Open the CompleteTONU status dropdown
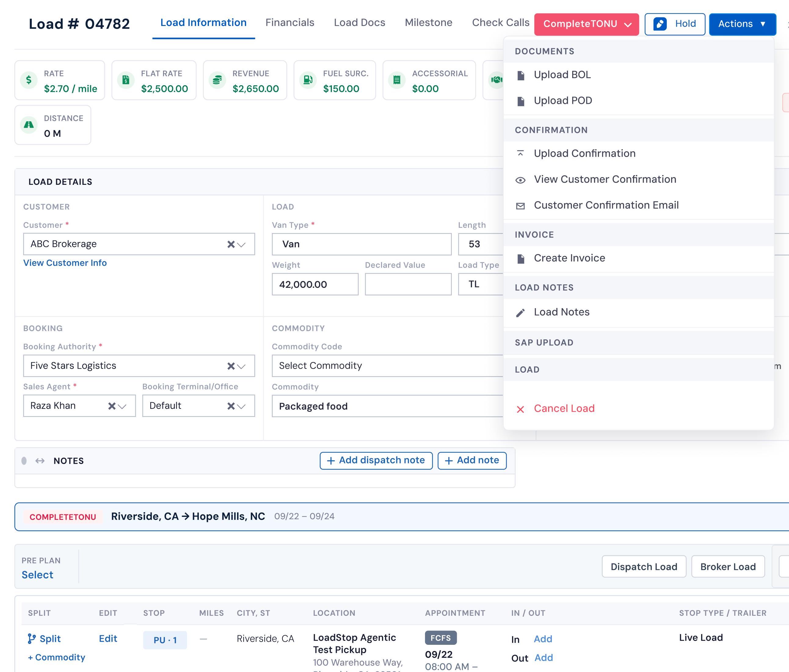Image resolution: width=789 pixels, height=672 pixels. 587,24
